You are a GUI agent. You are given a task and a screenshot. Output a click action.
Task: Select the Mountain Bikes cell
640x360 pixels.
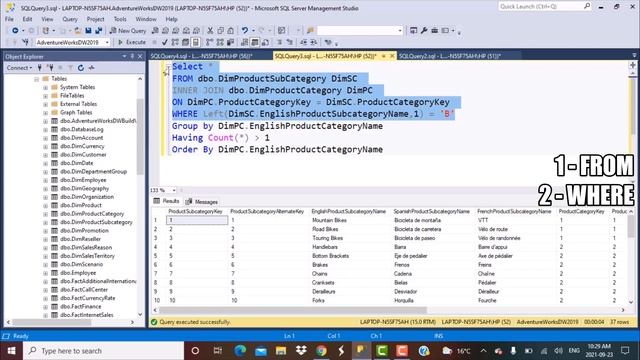click(x=329, y=220)
